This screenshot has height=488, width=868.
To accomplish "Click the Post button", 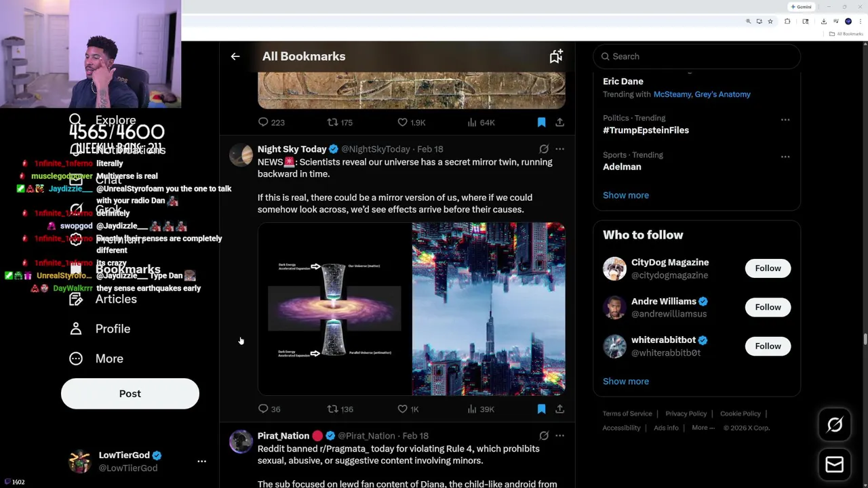I will click(x=130, y=394).
